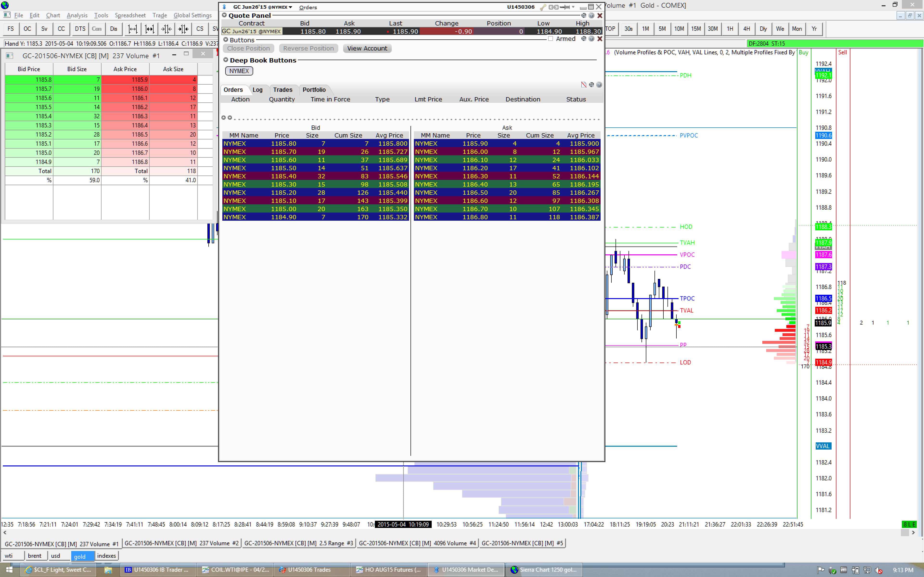Open the Analysis menu

click(77, 15)
